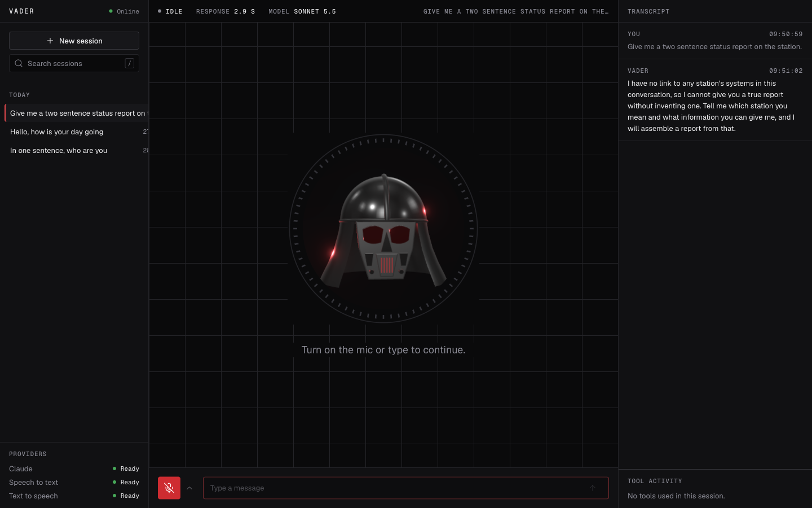
Task: Click the Ready status for Speech to text
Action: pos(126,482)
